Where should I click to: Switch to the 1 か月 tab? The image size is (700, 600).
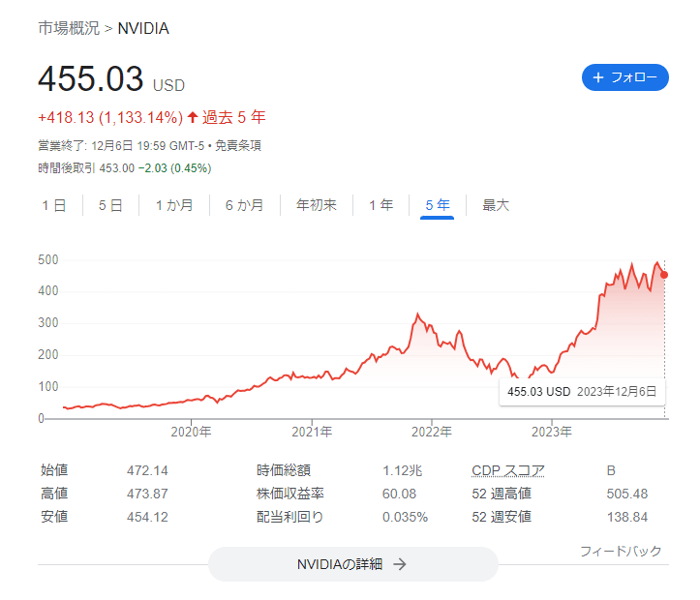pos(174,205)
